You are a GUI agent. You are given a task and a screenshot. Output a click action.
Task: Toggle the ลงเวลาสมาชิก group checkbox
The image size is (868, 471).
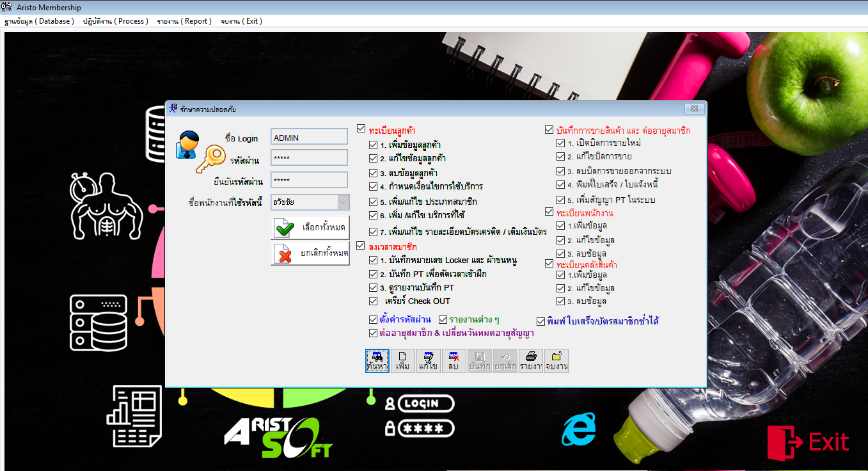[361, 245]
